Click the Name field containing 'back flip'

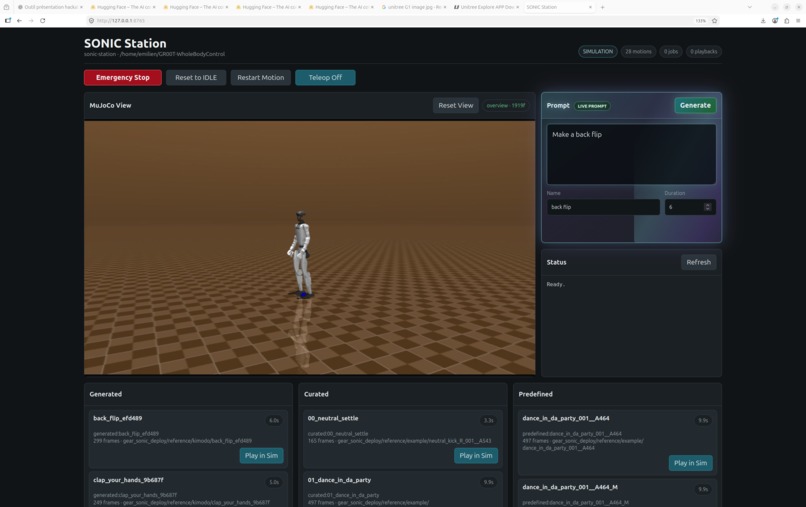[603, 207]
